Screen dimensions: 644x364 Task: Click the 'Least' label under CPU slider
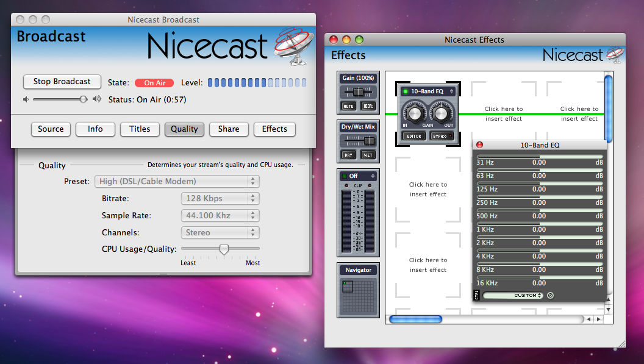tap(188, 263)
